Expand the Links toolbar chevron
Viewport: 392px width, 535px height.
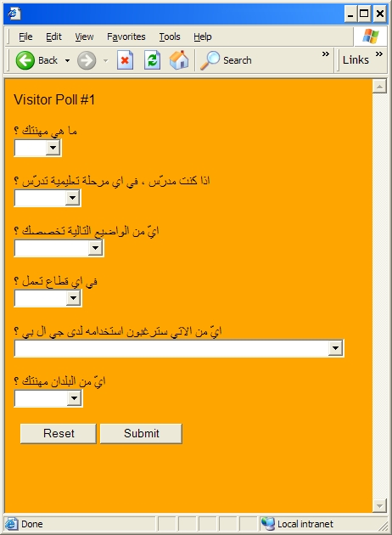[379, 53]
